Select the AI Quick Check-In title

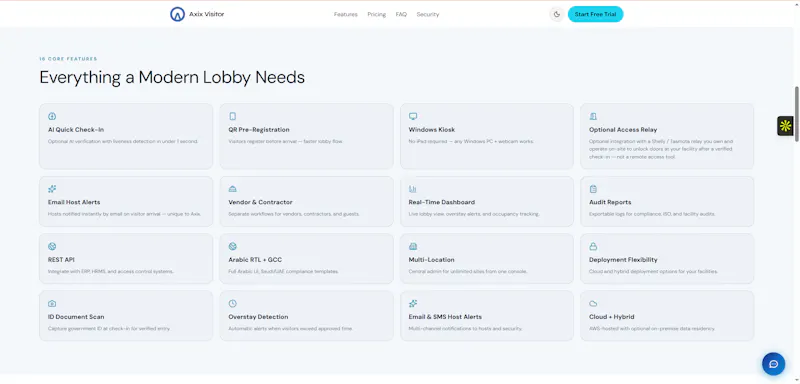point(76,130)
